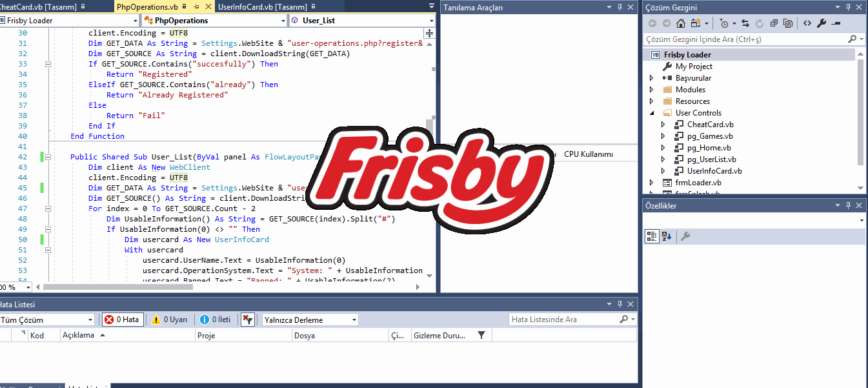Click the Back arrow in Çözüm Gezgini toolbar
The width and height of the screenshot is (868, 388).
click(x=652, y=23)
